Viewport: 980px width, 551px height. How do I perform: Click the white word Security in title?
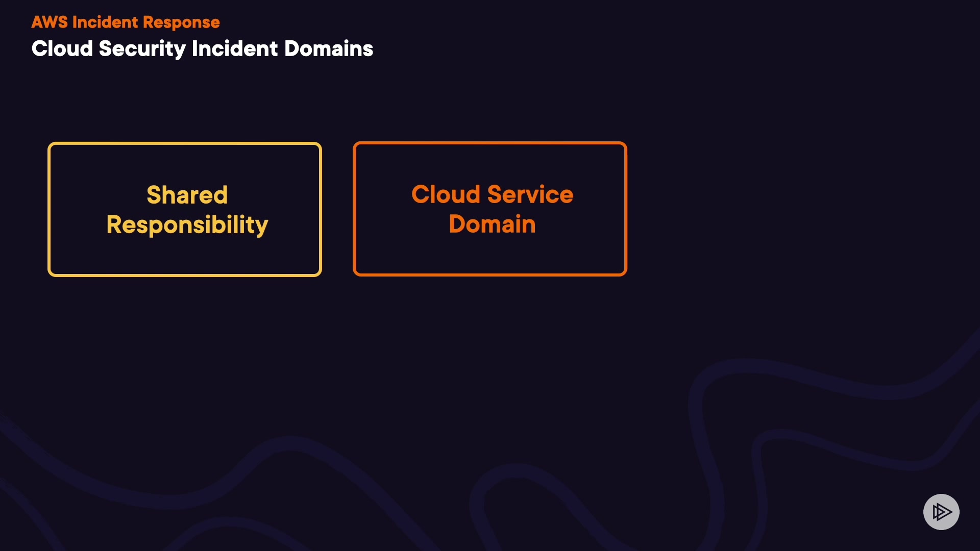click(x=142, y=49)
